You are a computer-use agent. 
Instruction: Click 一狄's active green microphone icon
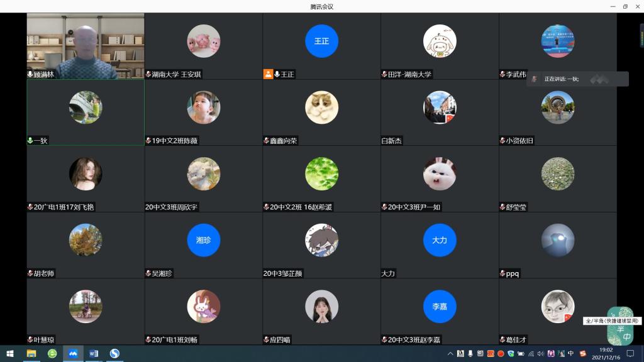coord(30,140)
